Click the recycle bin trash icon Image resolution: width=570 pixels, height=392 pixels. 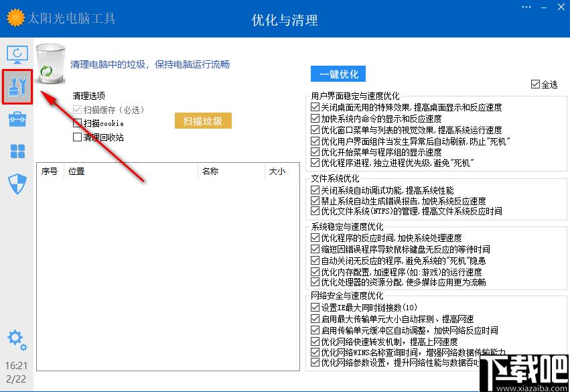coord(50,64)
